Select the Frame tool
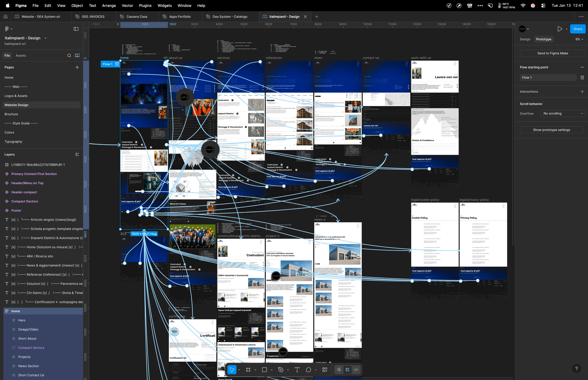This screenshot has width=588, height=380. 248,370
